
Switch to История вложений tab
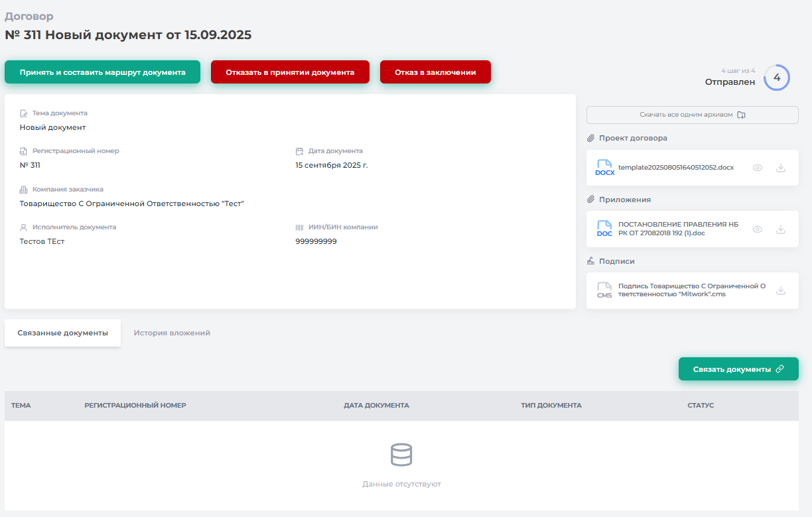[x=172, y=333]
